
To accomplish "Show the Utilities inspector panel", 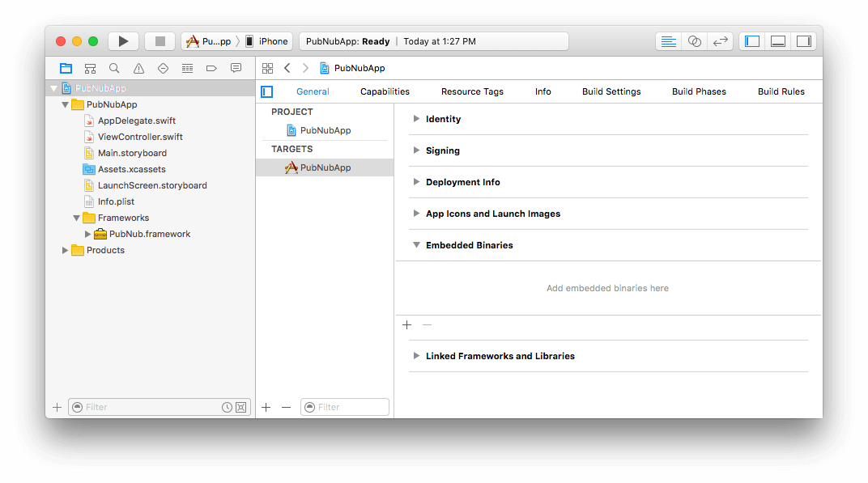I will (803, 40).
